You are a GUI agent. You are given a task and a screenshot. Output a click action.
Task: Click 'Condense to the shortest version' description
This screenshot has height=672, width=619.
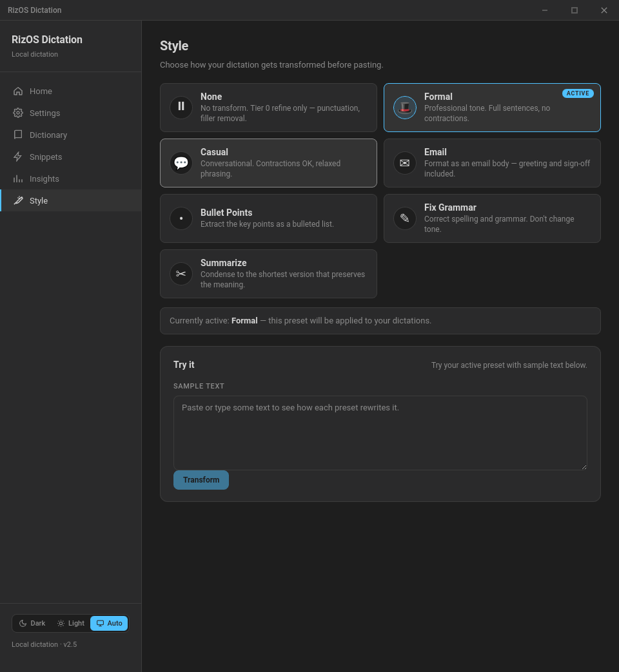[282, 280]
